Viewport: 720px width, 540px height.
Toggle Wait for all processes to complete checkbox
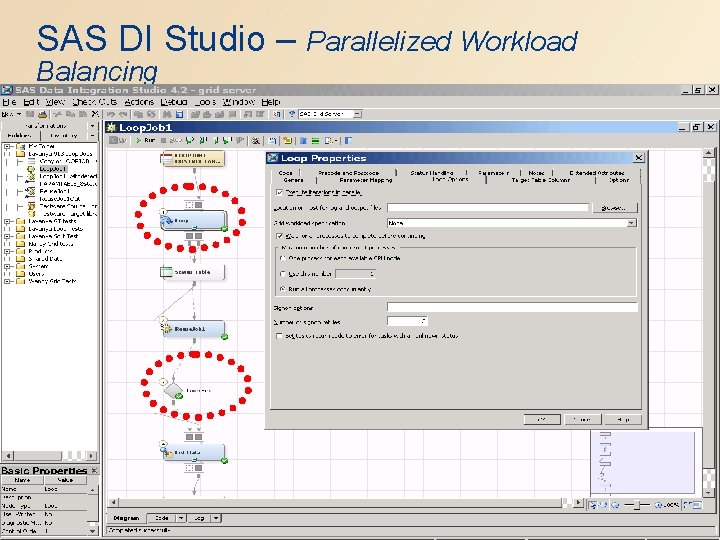coord(279,236)
